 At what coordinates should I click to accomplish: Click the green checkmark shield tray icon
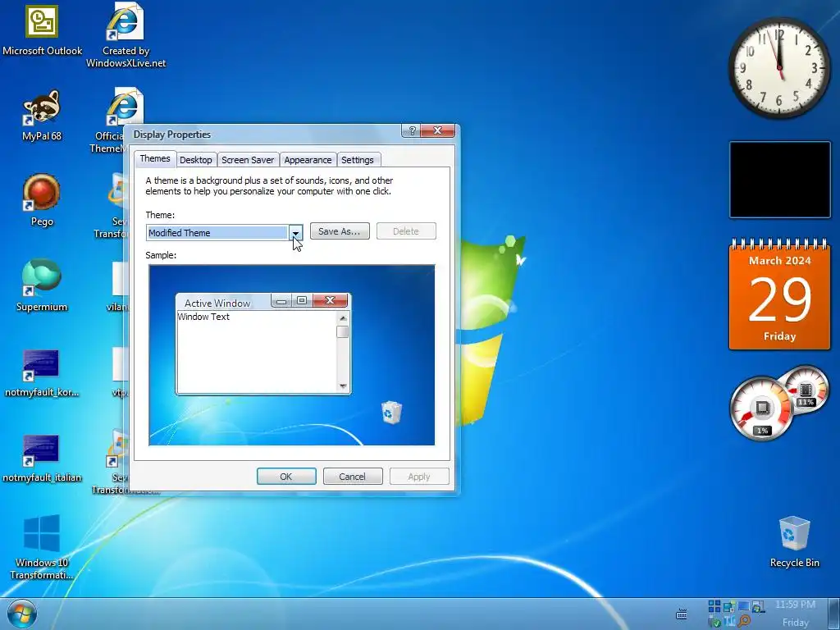coord(714,622)
